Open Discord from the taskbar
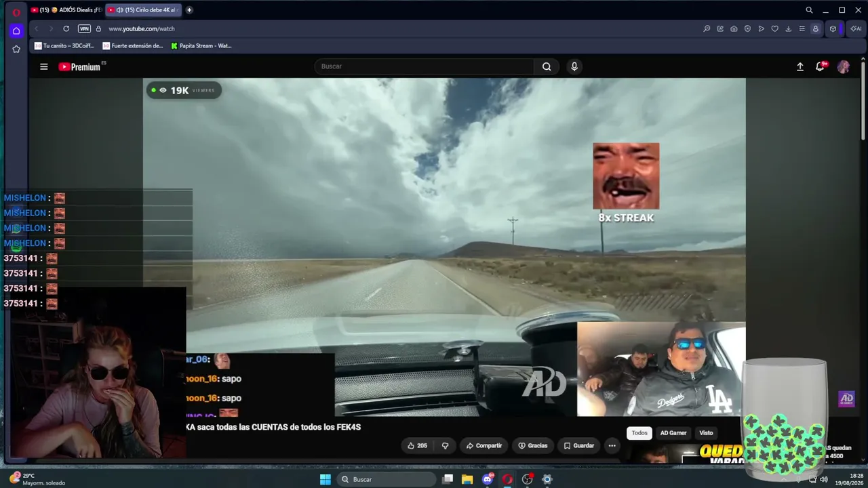This screenshot has height=488, width=868. tap(488, 479)
